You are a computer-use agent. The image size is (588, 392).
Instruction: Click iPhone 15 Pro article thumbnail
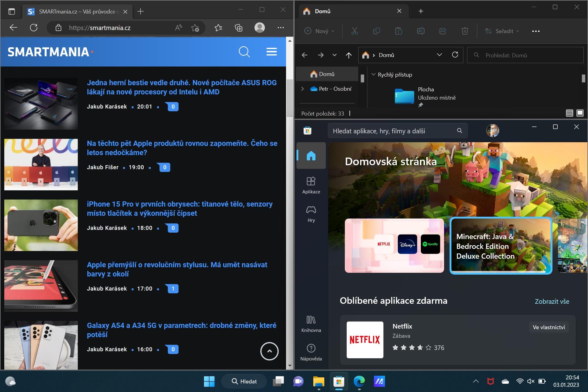pos(41,225)
